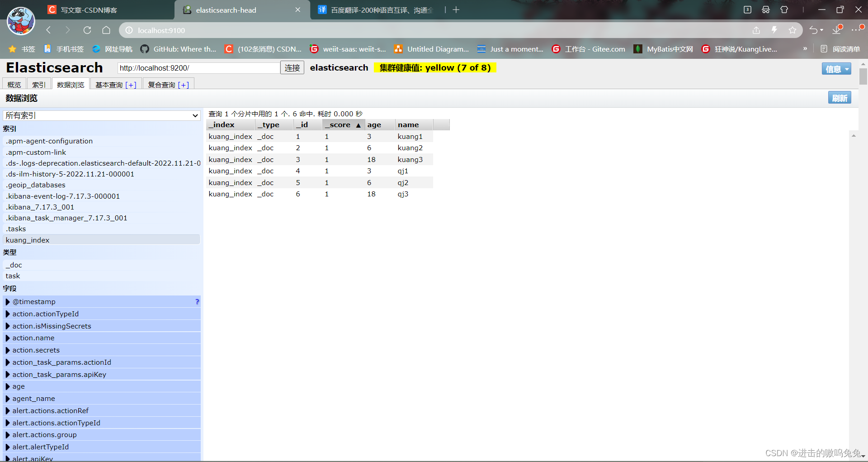Open the incognito mask icon
868x462 pixels.
(x=766, y=10)
